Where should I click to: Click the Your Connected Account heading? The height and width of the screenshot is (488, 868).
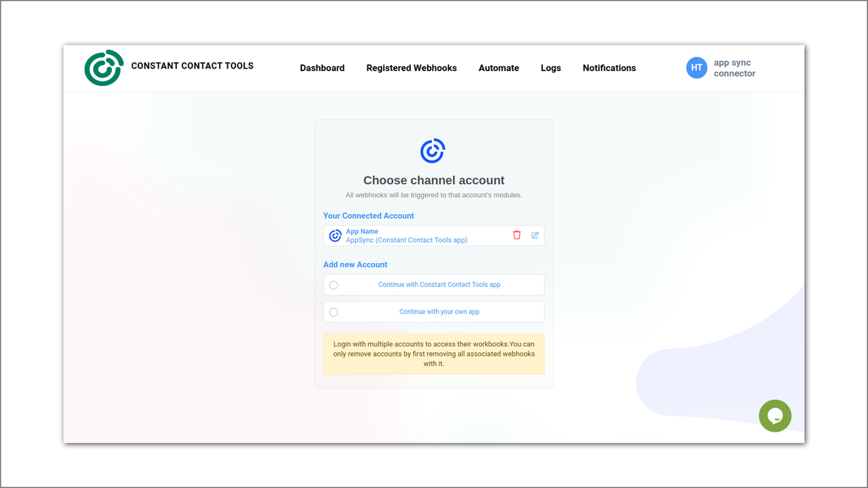(x=369, y=216)
